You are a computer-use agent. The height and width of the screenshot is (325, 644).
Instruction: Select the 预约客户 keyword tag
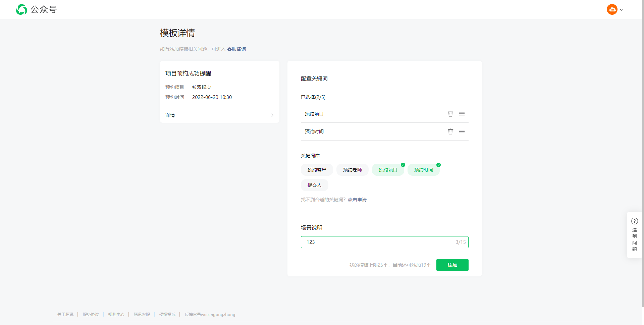(317, 170)
